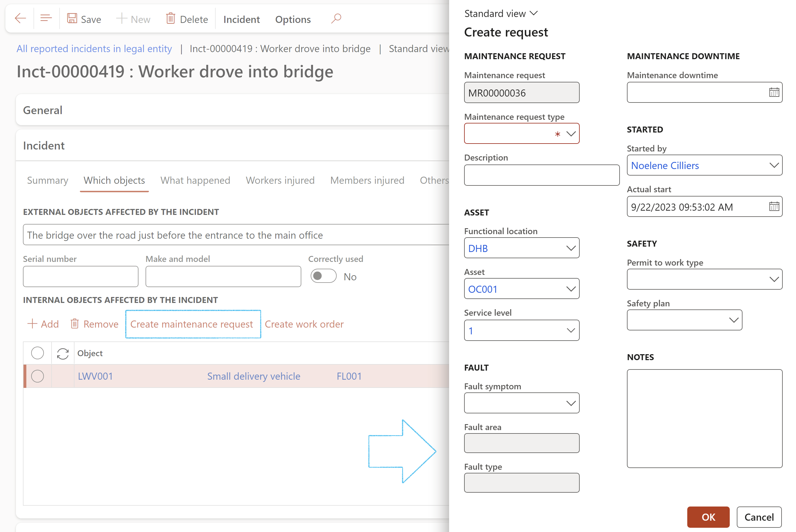Expand the Maintenance request type dropdown
The width and height of the screenshot is (796, 532).
(x=569, y=134)
